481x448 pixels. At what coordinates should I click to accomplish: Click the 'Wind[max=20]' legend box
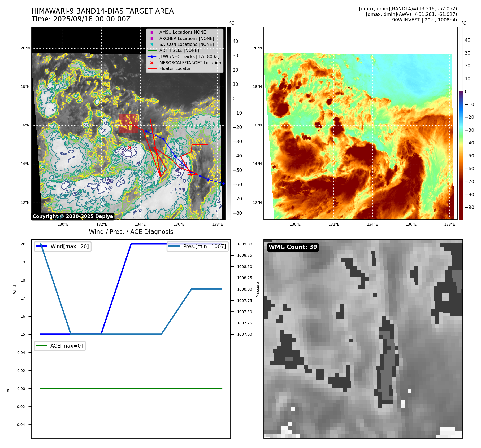click(63, 246)
